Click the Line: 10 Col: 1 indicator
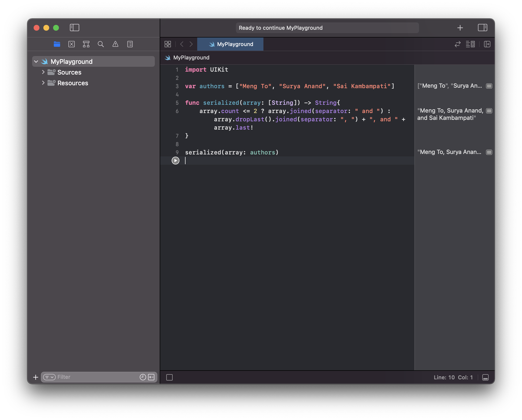The image size is (522, 420). (x=453, y=377)
